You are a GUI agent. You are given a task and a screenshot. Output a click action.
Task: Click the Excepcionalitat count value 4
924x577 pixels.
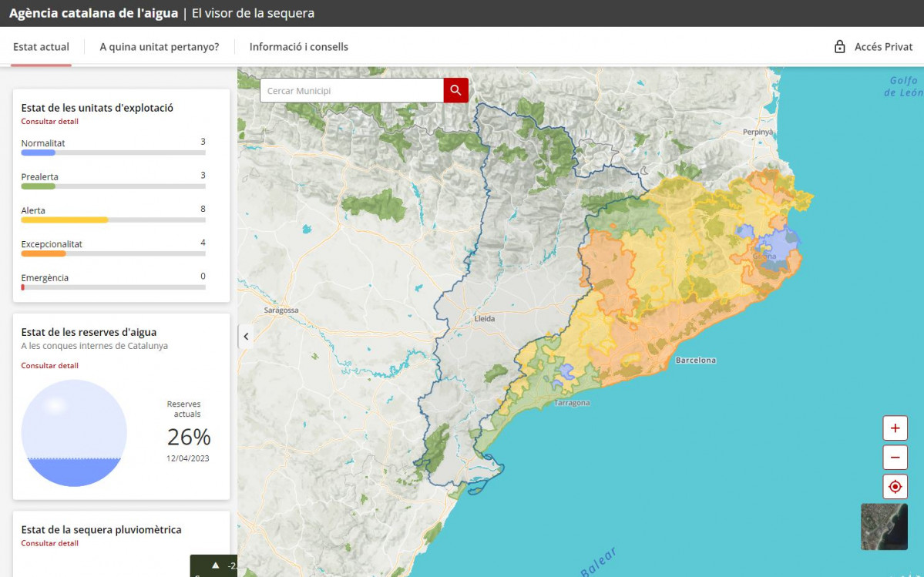pos(203,243)
